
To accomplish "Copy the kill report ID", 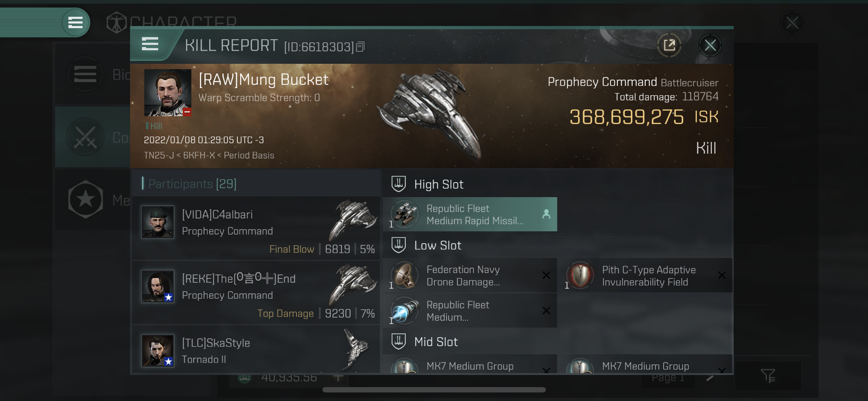I will click(x=361, y=47).
